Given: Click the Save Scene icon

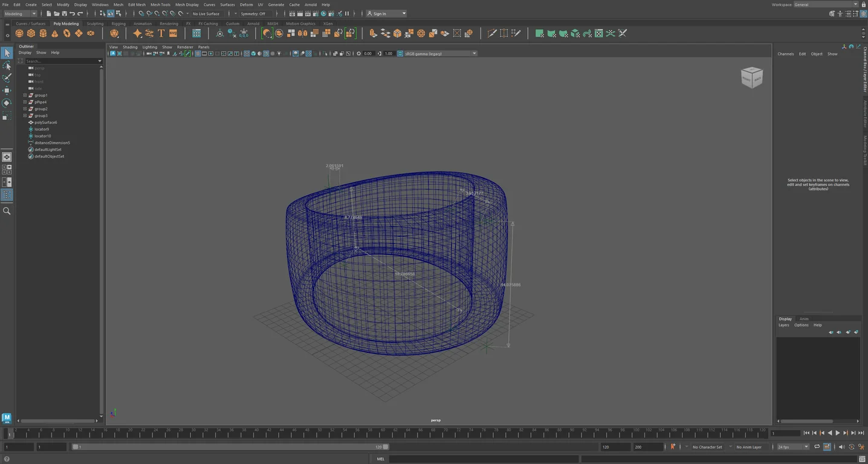Looking at the screenshot, I should click(65, 13).
